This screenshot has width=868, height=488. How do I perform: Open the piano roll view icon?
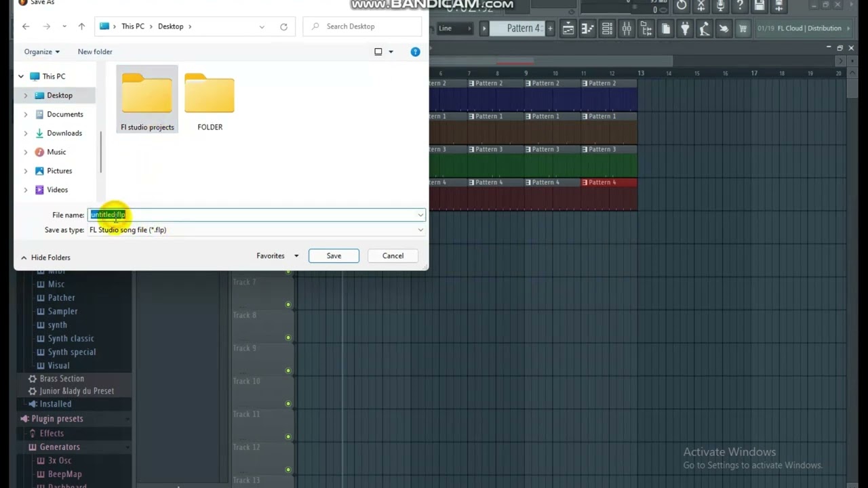click(x=587, y=28)
